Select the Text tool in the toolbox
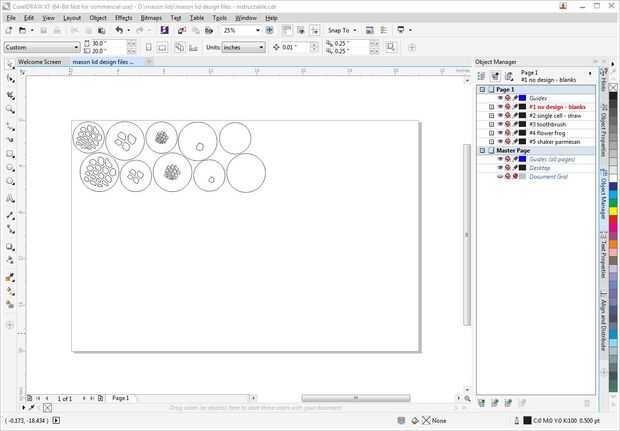Viewport: 620px width, 431px height. [10, 198]
